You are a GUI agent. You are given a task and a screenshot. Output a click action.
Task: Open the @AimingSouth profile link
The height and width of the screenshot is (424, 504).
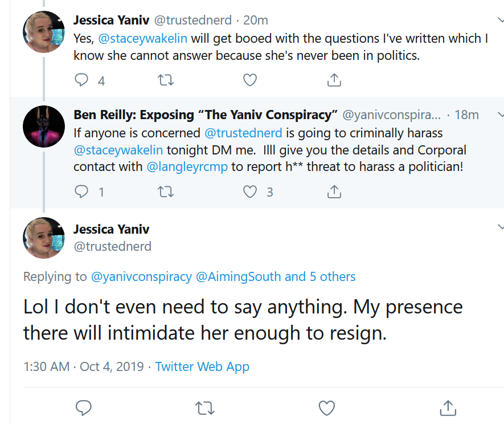click(x=238, y=276)
